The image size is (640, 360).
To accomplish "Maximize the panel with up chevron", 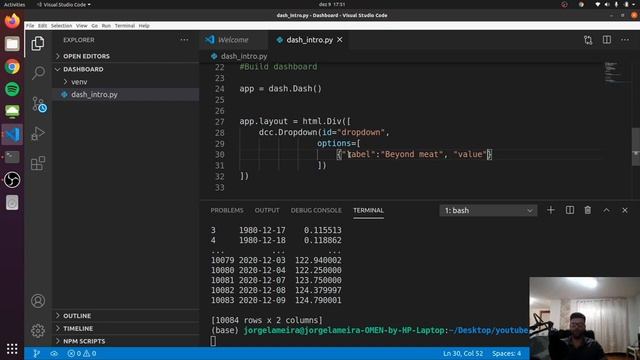I will click(x=606, y=210).
